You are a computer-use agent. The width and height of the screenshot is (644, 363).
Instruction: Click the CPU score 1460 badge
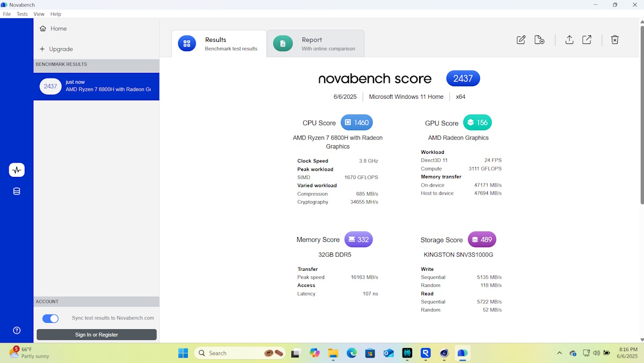click(356, 122)
